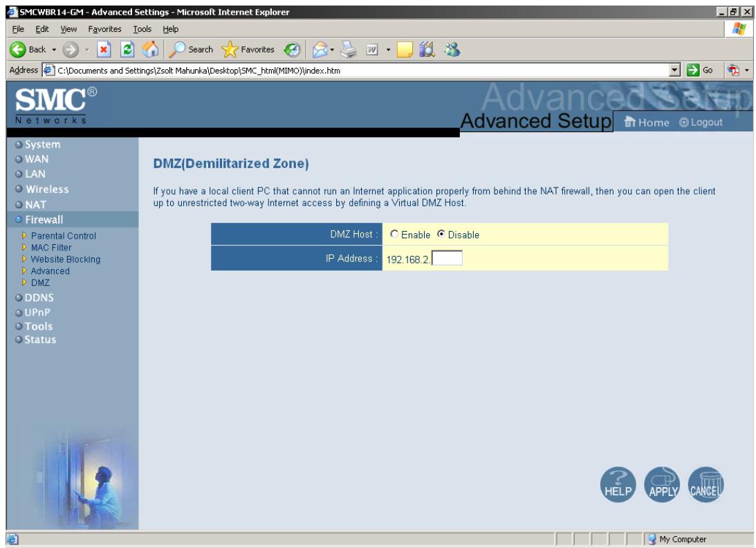Click the toolbar icon right of Go
The image size is (756, 548).
pos(733,70)
